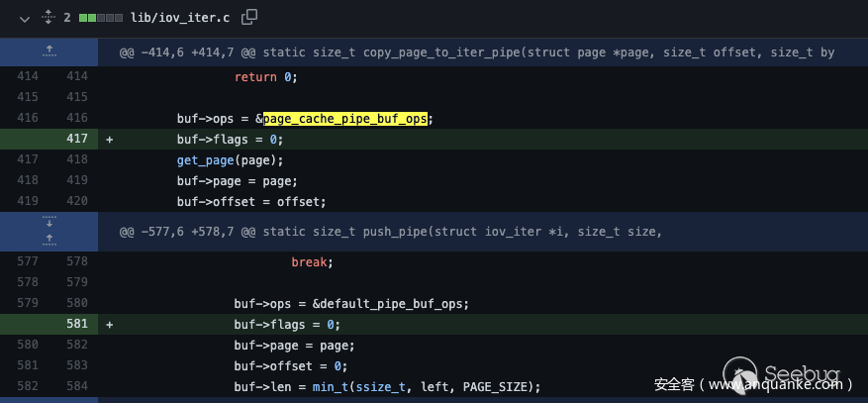The height and width of the screenshot is (403, 868).
Task: Click the return 0; code line
Action: click(x=266, y=77)
